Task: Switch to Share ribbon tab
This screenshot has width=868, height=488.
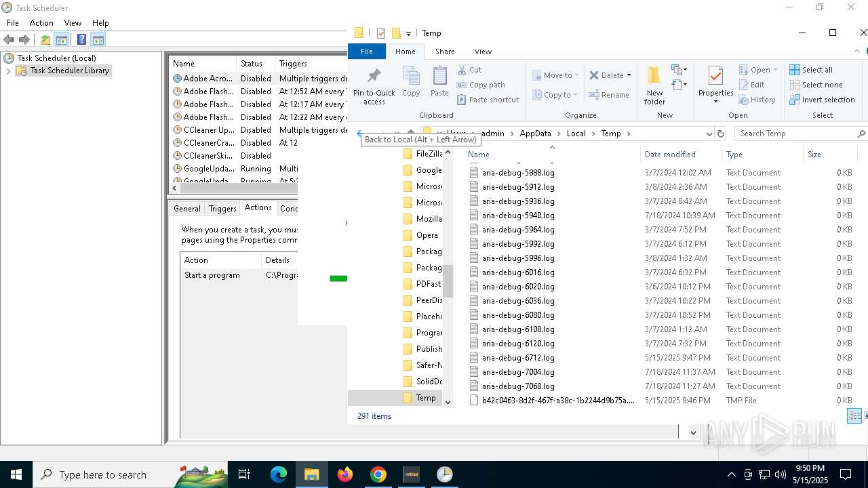Action: 445,52
